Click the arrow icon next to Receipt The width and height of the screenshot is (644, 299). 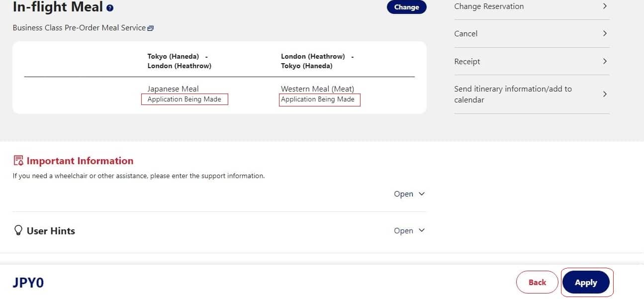tap(605, 61)
